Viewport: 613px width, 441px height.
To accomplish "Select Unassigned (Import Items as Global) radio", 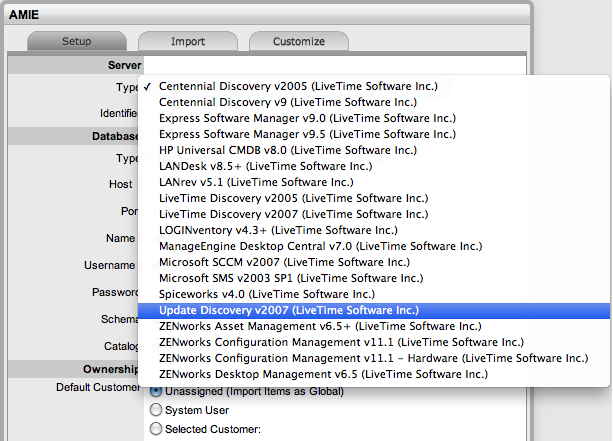I will (x=155, y=391).
